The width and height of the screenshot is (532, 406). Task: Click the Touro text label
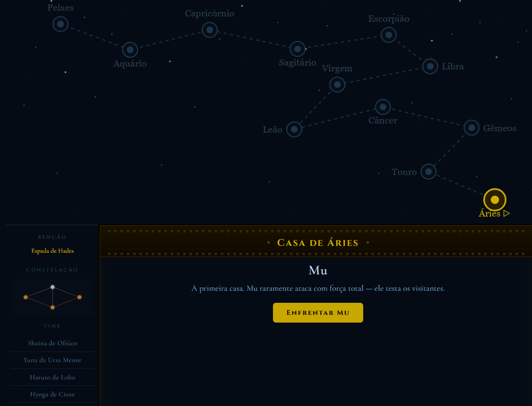click(x=404, y=172)
